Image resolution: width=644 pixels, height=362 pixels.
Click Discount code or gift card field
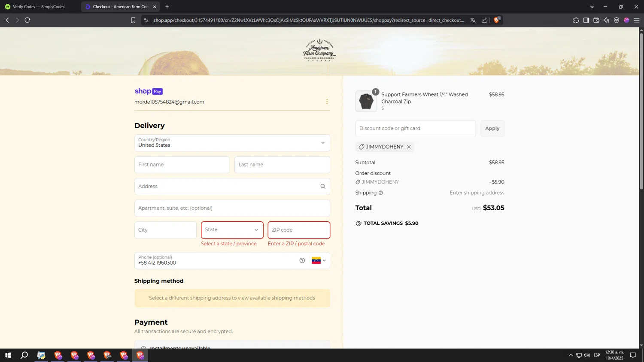(415, 129)
